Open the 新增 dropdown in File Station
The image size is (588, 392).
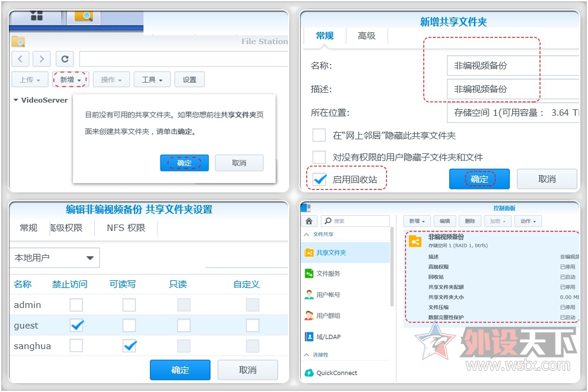(x=71, y=79)
